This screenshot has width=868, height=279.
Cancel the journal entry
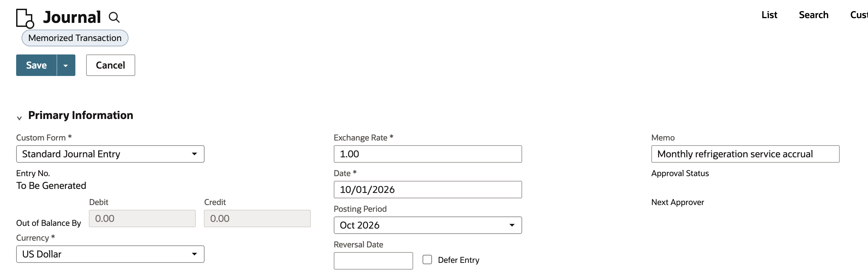(111, 65)
